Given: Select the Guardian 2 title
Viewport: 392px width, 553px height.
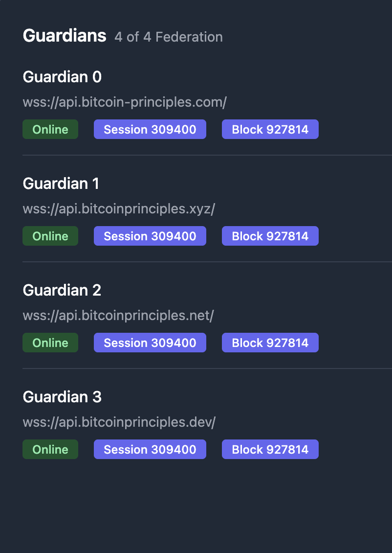Looking at the screenshot, I should (x=62, y=290).
